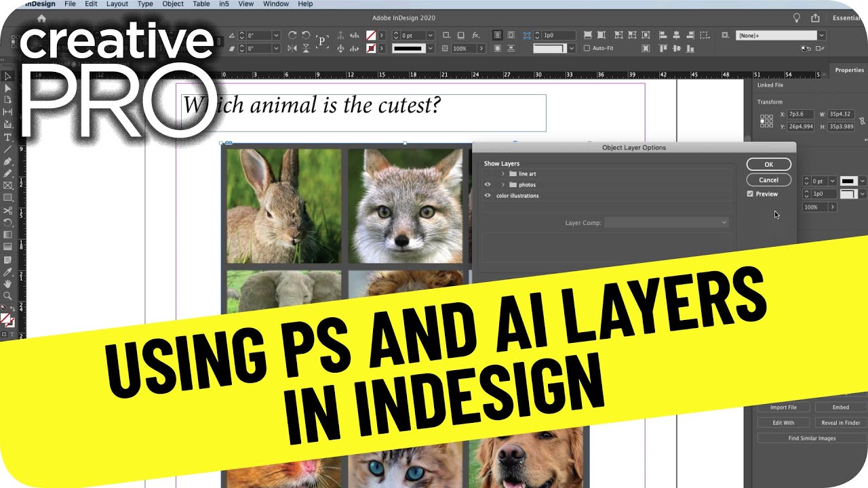Viewport: 868px width, 488px height.
Task: Select the Direct Selection tool
Action: coord(7,88)
